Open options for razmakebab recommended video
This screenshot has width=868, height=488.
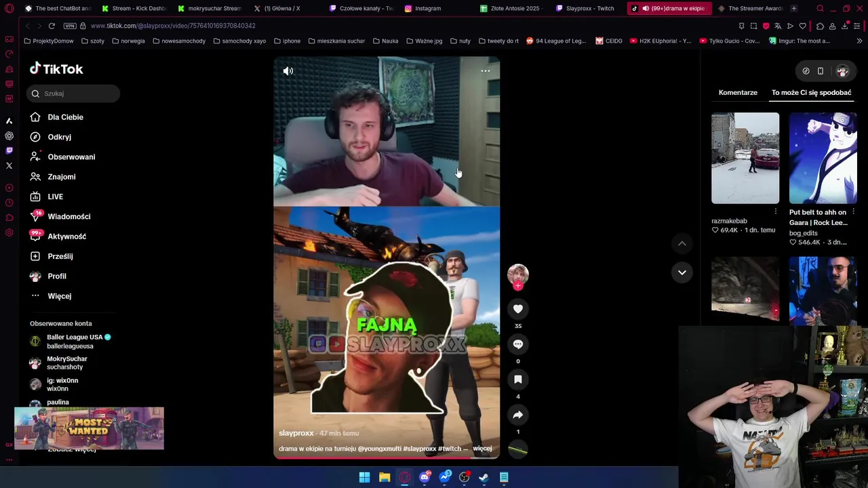click(x=776, y=212)
